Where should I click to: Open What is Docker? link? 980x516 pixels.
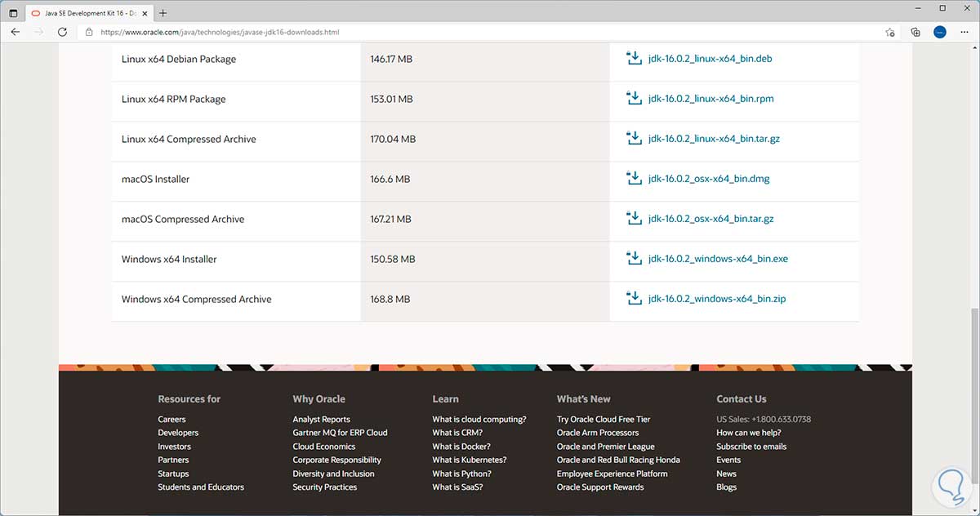461,447
